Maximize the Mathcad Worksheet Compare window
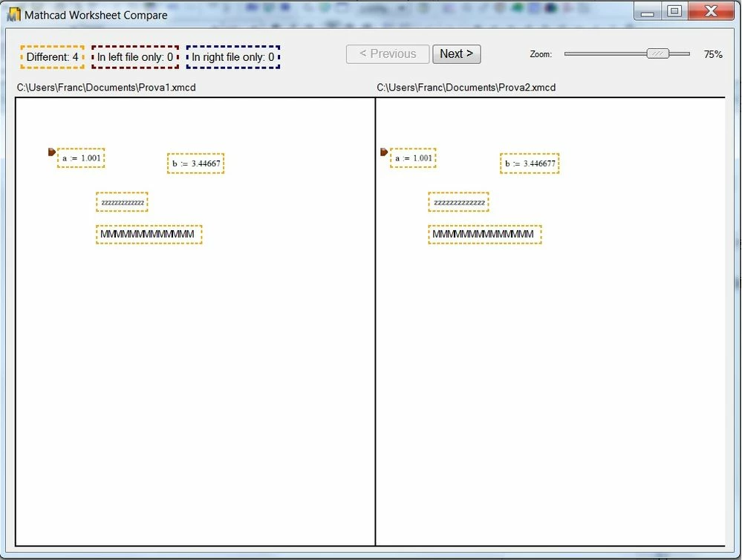 (x=674, y=11)
